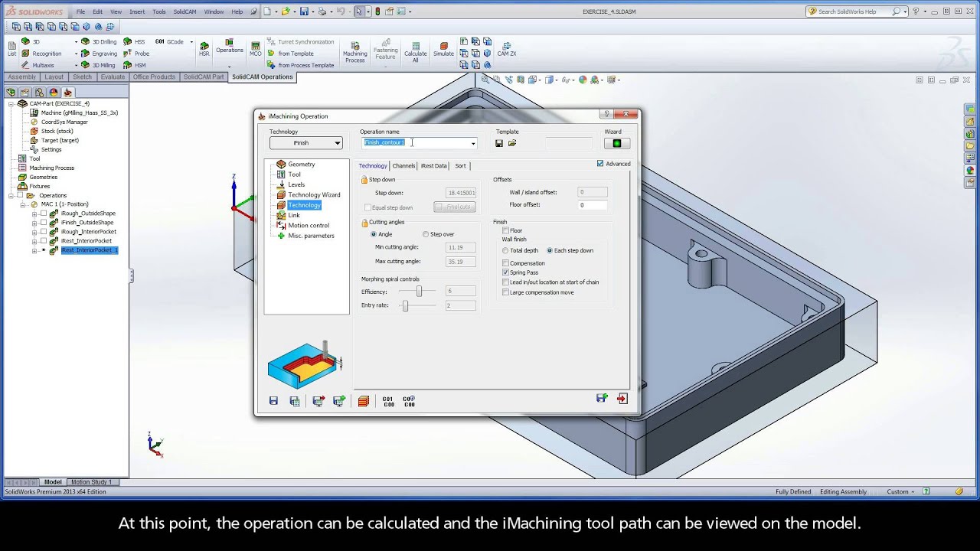Click first G01/G00 GCode icon in dialog
This screenshot has height=551, width=980.
(388, 400)
